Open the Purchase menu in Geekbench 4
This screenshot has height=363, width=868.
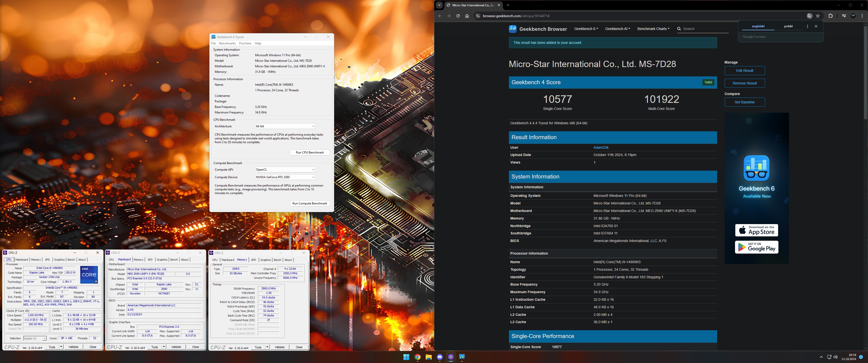pos(245,43)
